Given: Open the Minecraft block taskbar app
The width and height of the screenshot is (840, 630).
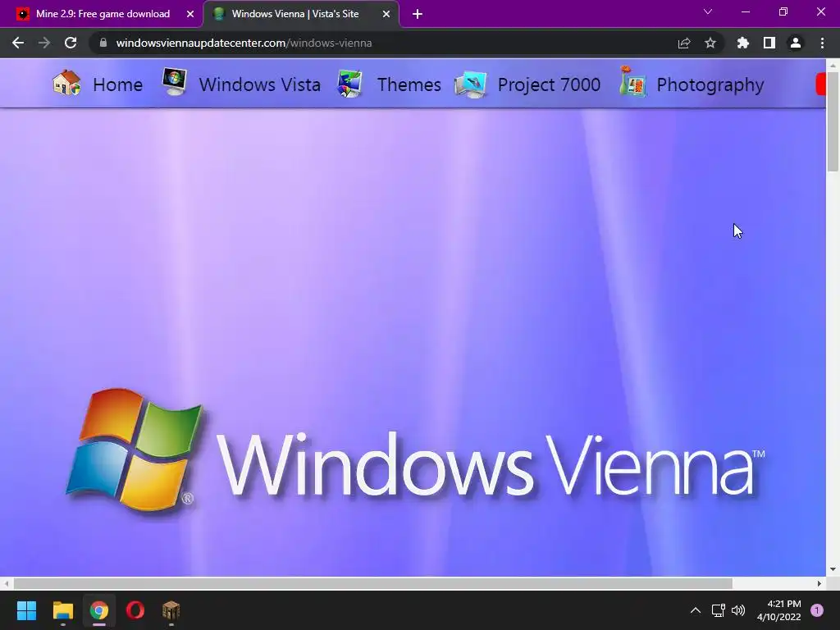Looking at the screenshot, I should (x=171, y=610).
